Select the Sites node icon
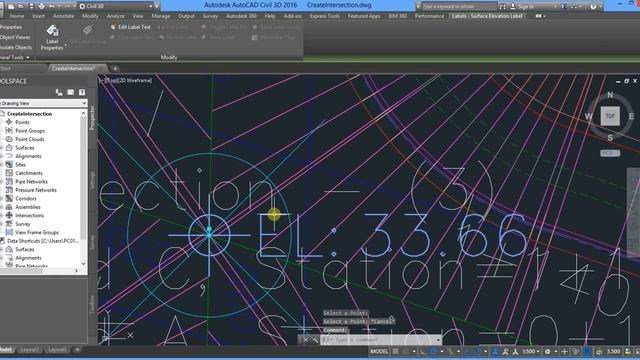Image resolution: width=640 pixels, height=360 pixels. 9,164
